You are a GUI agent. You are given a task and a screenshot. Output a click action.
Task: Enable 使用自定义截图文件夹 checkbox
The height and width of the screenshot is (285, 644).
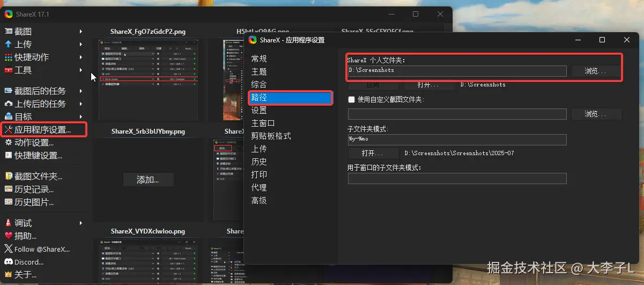pyautogui.click(x=352, y=99)
